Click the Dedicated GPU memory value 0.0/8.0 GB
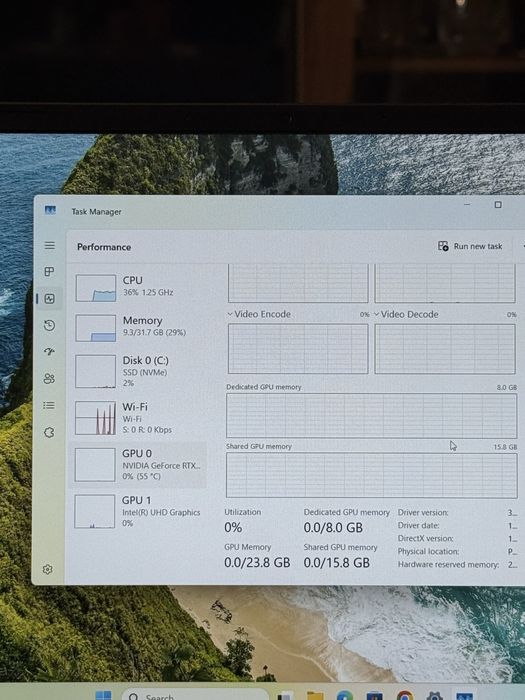The height and width of the screenshot is (700, 525). (x=333, y=528)
